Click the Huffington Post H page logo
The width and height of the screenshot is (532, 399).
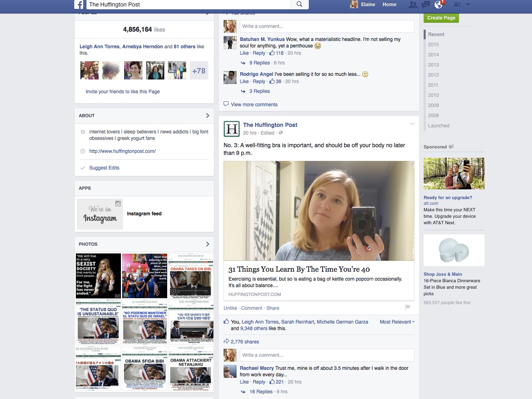coord(232,129)
